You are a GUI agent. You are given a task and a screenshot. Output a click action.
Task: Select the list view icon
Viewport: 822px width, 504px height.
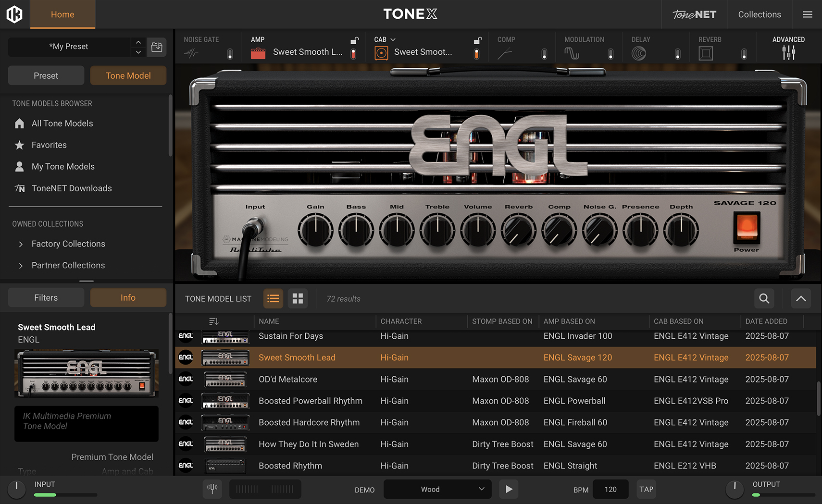273,299
